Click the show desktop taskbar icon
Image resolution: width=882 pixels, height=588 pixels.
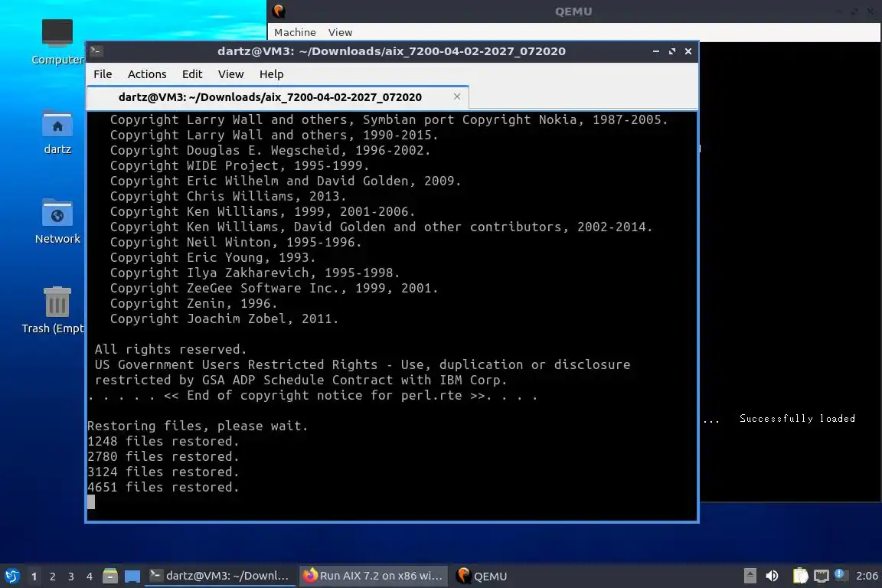click(x=132, y=576)
